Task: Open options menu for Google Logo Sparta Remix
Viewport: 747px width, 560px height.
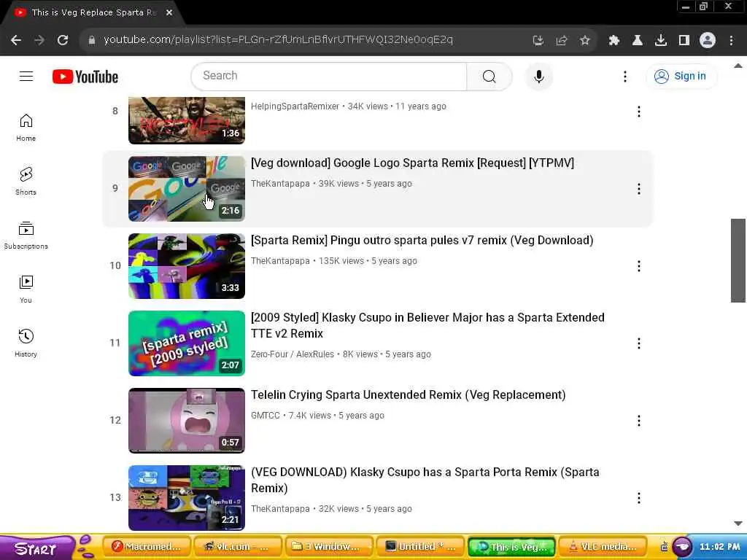Action: point(639,189)
